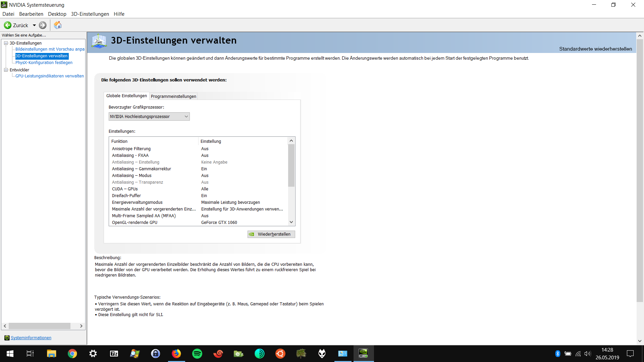
Task: Open the Systeminformationen link
Action: 31,338
